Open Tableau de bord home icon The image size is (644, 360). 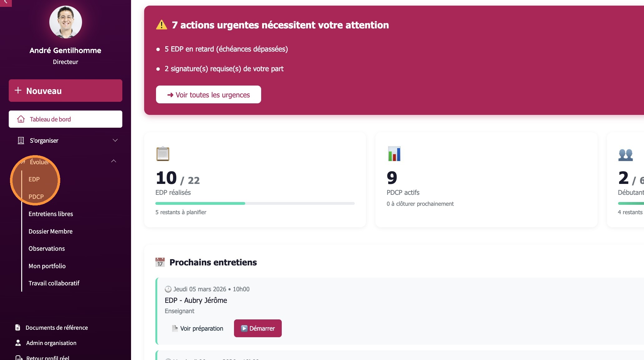21,119
